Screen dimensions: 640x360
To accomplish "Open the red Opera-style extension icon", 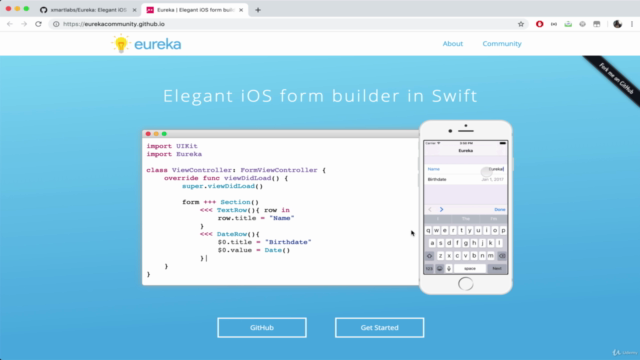I will point(540,24).
